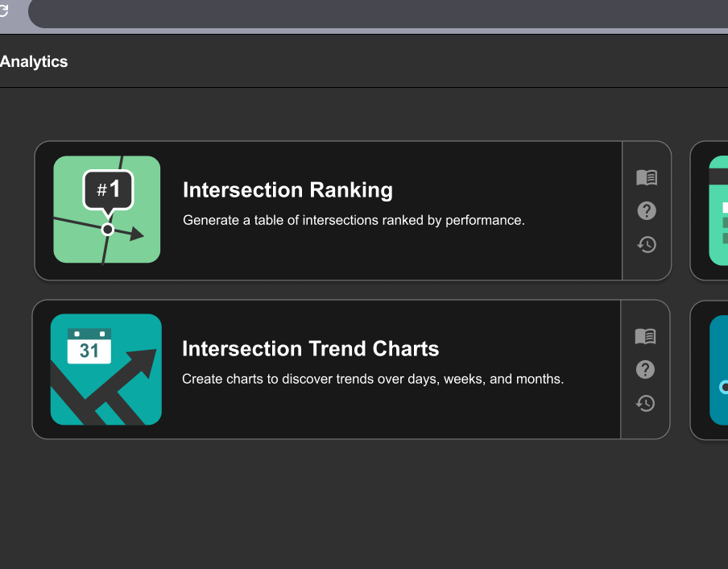
Task: Open documentation book icon for Intersection Ranking
Action: coord(647,177)
